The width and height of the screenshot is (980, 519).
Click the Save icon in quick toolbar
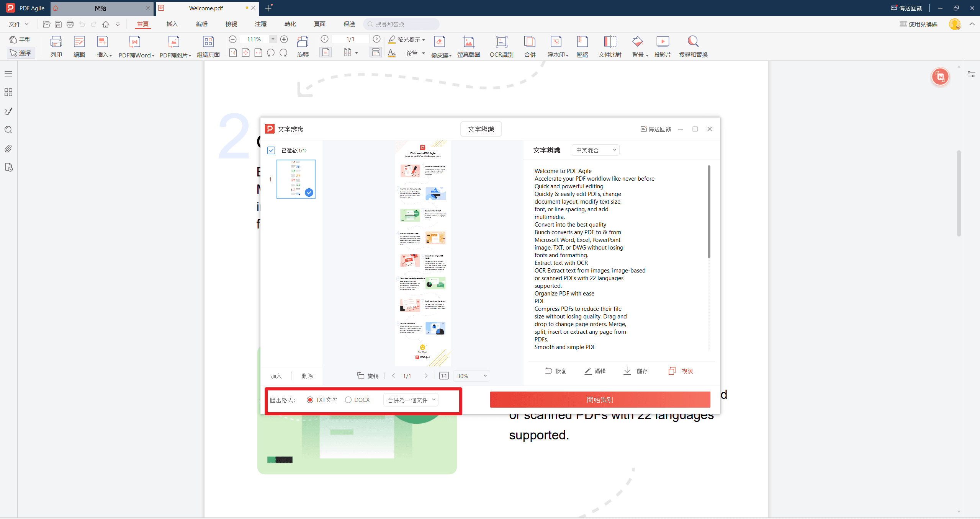pos(58,24)
